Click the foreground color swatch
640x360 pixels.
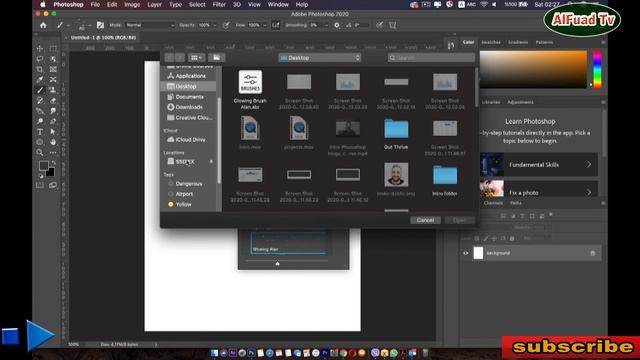pos(44,166)
